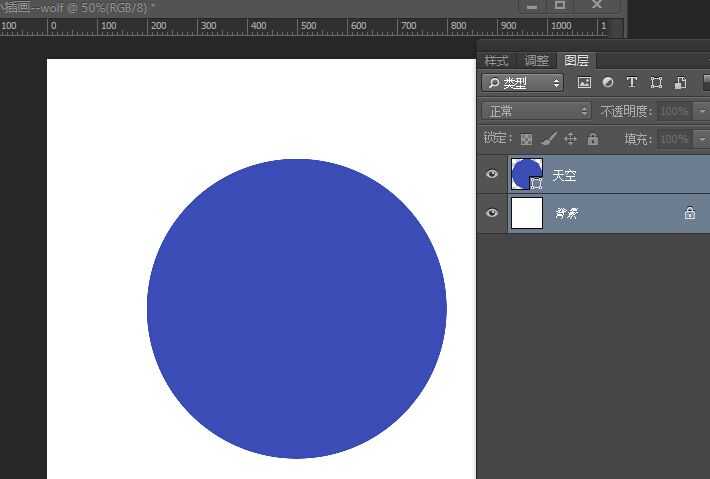The width and height of the screenshot is (710, 479).
Task: Click the blue circle on canvas
Action: coord(296,308)
